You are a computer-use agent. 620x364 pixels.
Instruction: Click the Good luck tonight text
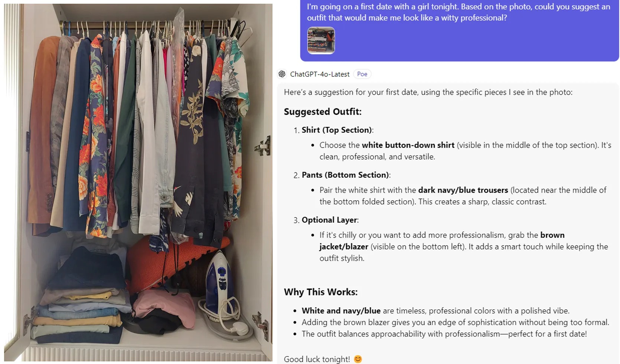tap(317, 359)
